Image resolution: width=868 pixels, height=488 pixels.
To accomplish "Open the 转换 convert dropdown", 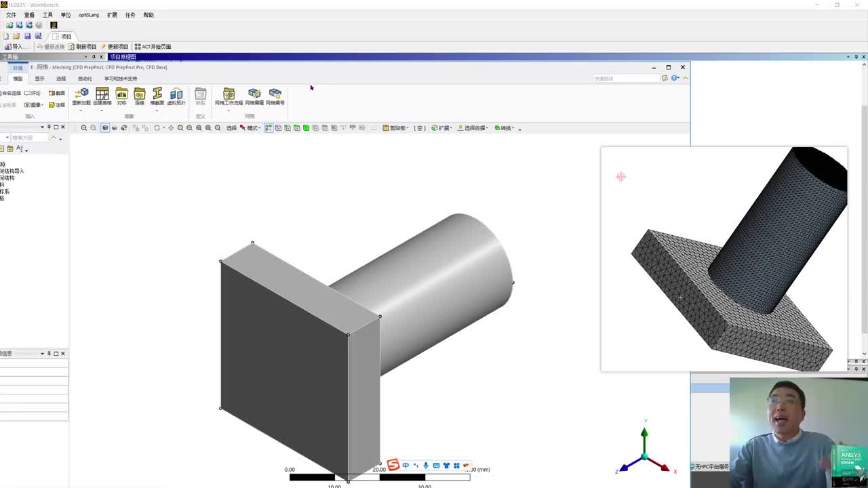I will (x=504, y=127).
